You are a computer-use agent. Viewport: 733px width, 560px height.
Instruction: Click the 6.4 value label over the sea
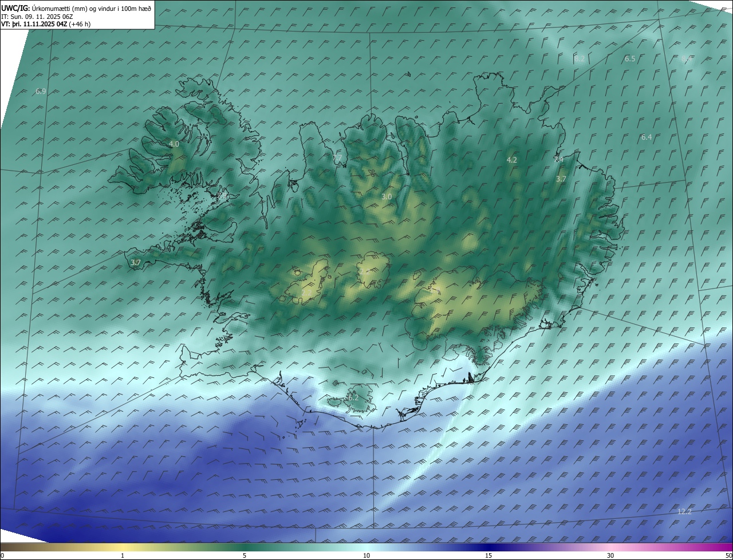pos(647,137)
